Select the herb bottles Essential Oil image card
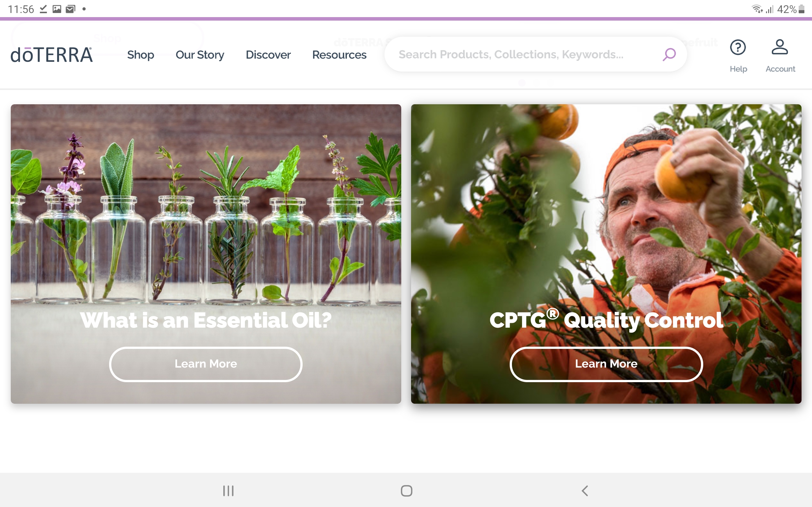The height and width of the screenshot is (507, 812). [x=206, y=254]
